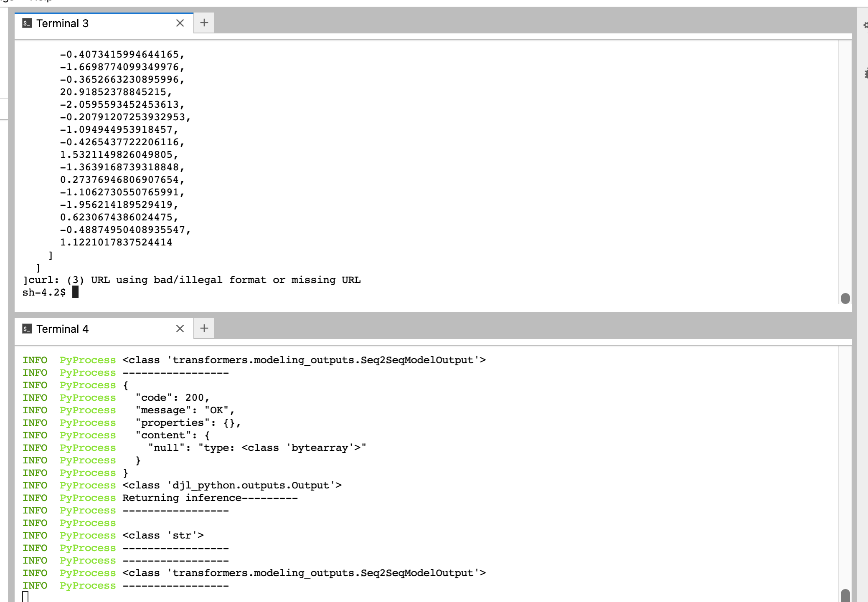Open a new tab next to Terminal 3
Screen dimensions: 868x602
(x=204, y=23)
